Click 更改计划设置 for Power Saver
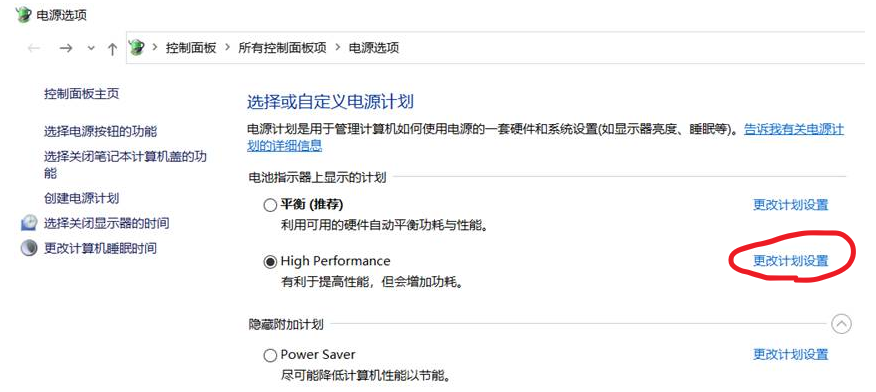The image size is (876, 392). (x=791, y=354)
